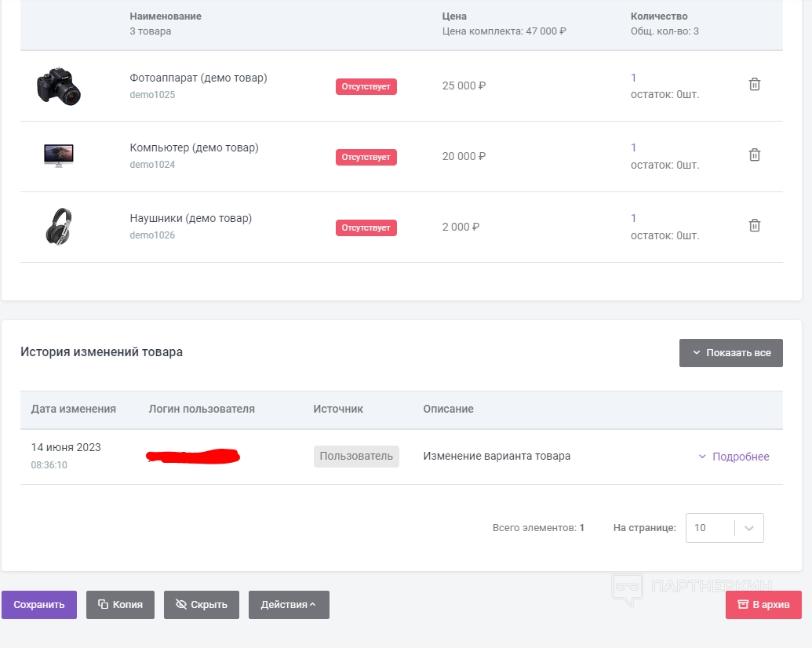Image resolution: width=812 pixels, height=648 pixels.
Task: Open the items-per-page dropdown
Action: click(724, 528)
